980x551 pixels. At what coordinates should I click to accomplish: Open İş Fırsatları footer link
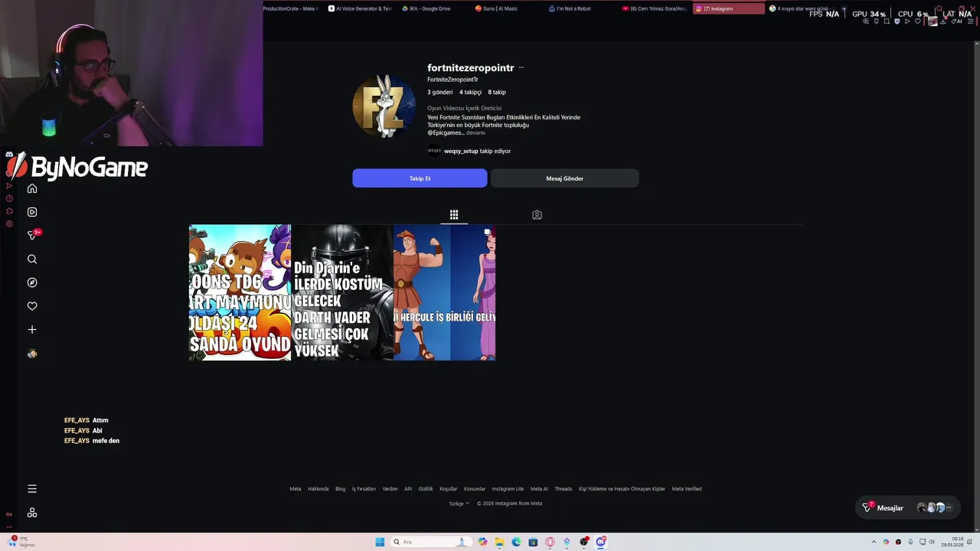(364, 489)
